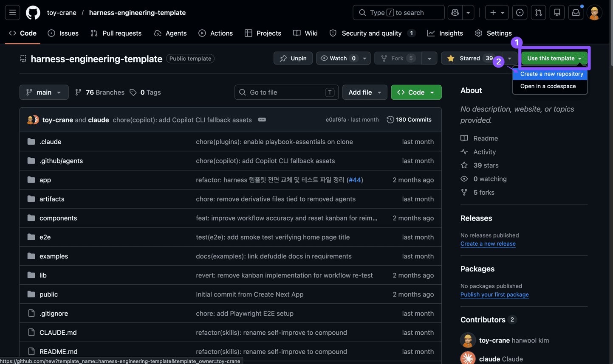Click the Watch button
613x364 pixels.
[339, 58]
